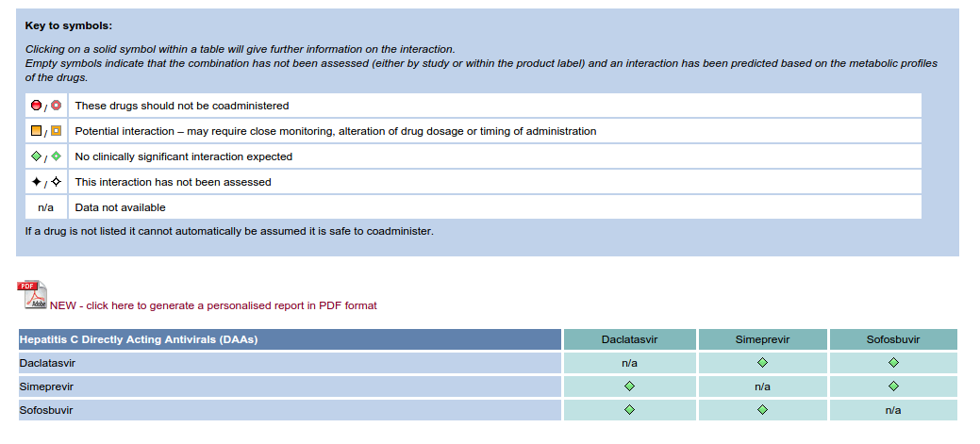Select the Simeprevir column header
This screenshot has width=980, height=444.
click(x=762, y=339)
